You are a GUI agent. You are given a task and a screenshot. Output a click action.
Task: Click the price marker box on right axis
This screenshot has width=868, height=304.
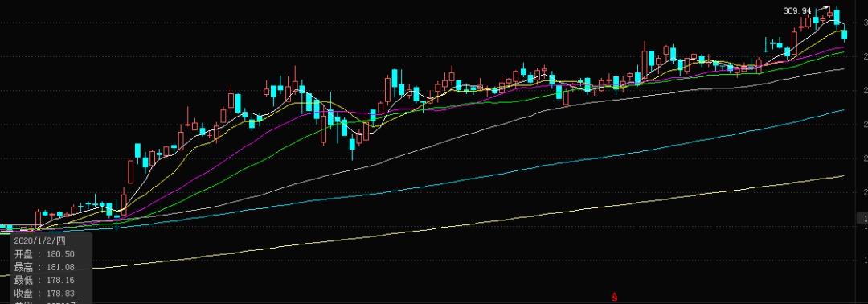click(x=862, y=218)
